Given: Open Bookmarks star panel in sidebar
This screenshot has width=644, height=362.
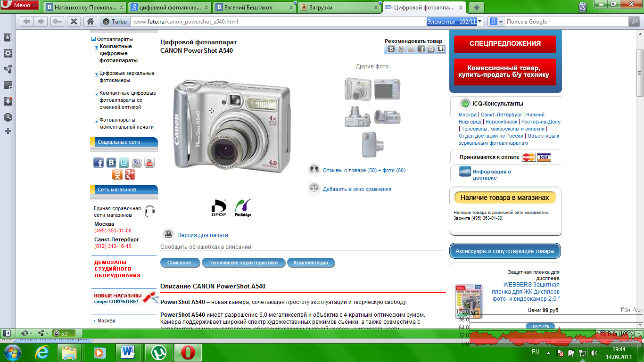Looking at the screenshot, I should tap(8, 37).
